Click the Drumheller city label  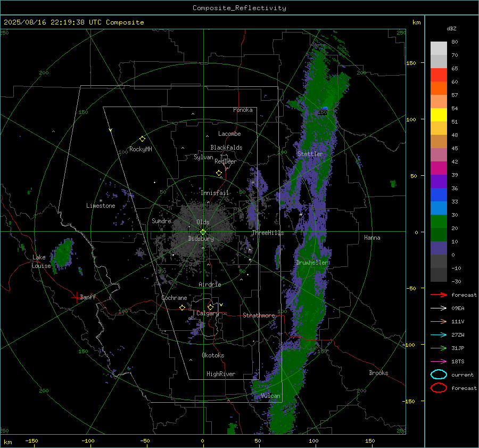[x=312, y=263]
